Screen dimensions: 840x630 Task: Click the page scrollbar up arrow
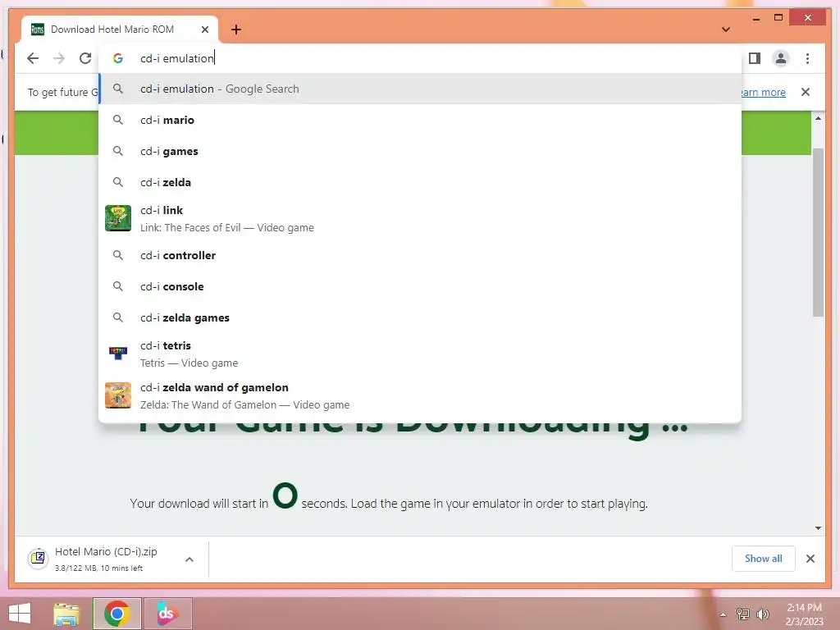[x=818, y=118]
